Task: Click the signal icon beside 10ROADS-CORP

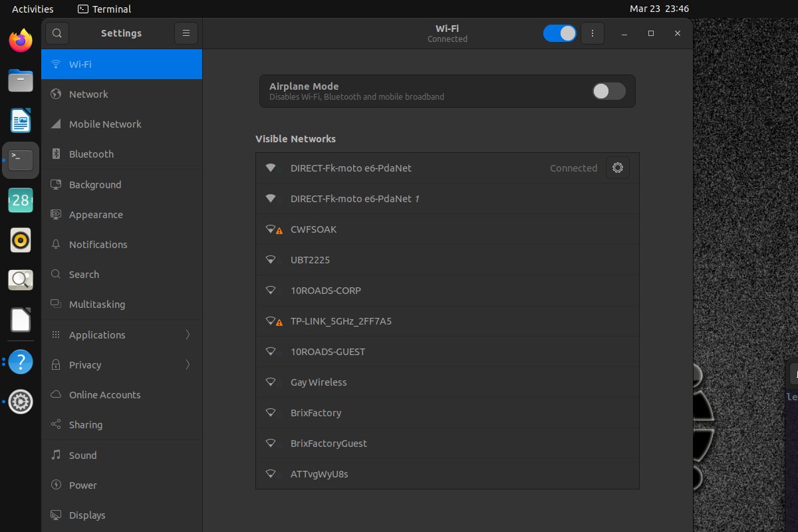Action: (271, 291)
